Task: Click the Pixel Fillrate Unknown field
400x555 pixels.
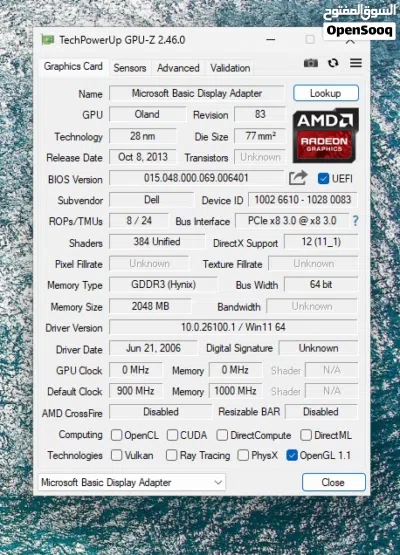Action: 149,264
